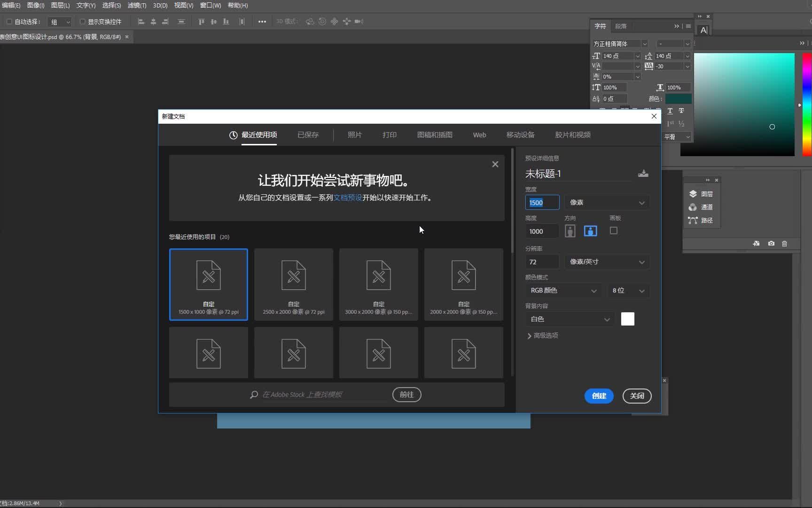Click the 高度 height field showing 1000
This screenshot has height=508, width=812.
(542, 231)
